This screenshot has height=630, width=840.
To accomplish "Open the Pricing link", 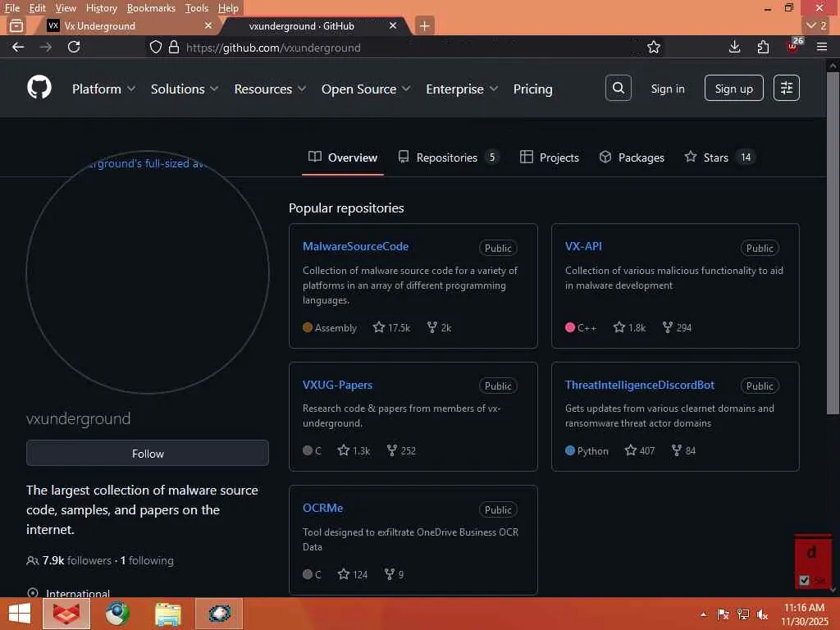I will (532, 89).
